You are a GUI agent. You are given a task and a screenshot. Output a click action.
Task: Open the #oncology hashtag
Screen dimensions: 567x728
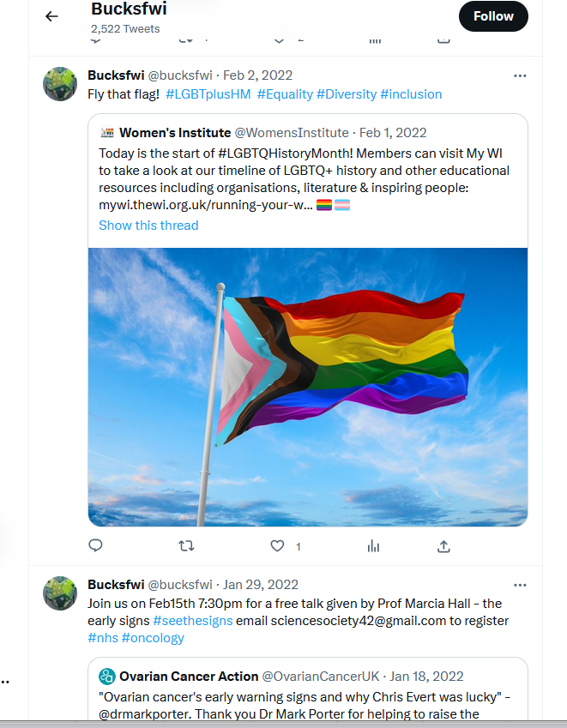153,638
